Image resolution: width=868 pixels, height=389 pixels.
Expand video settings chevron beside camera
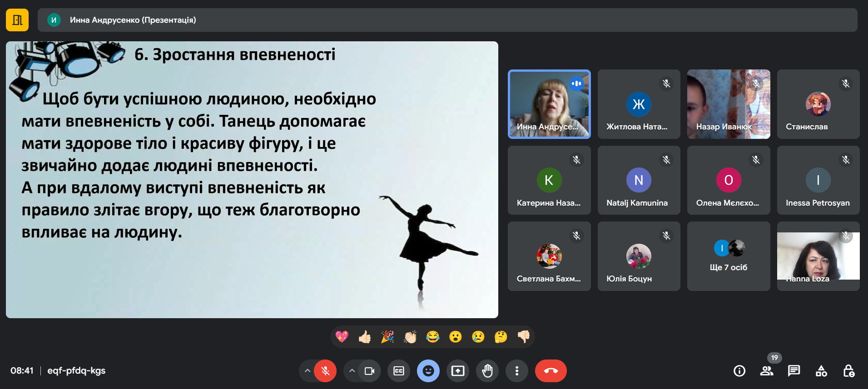(x=352, y=371)
